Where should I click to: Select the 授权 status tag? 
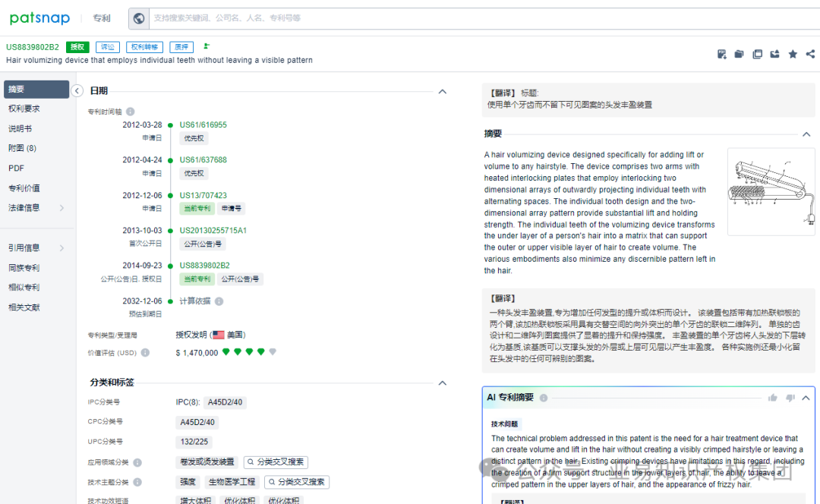(x=77, y=46)
